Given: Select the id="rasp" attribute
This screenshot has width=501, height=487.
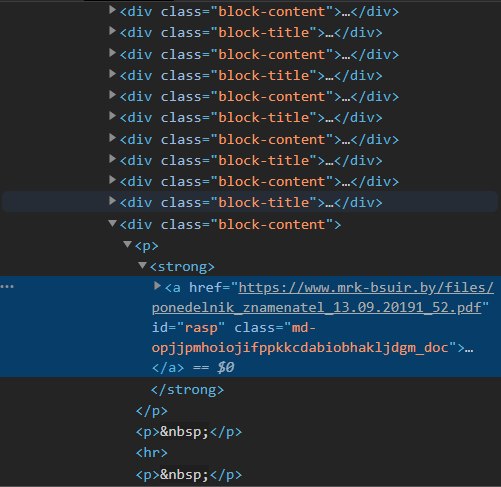Looking at the screenshot, I should pos(188,328).
